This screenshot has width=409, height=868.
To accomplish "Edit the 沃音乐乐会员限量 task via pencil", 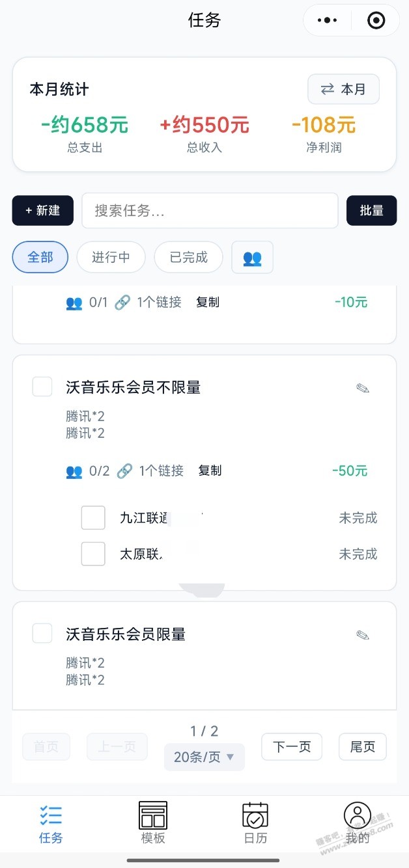I will coord(363,635).
